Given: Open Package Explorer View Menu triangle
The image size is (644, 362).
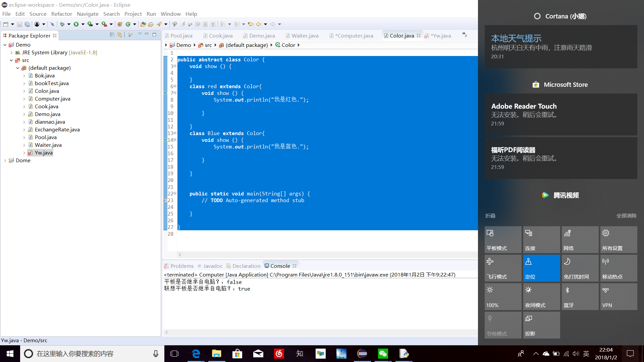Looking at the screenshot, I should coord(140,34).
